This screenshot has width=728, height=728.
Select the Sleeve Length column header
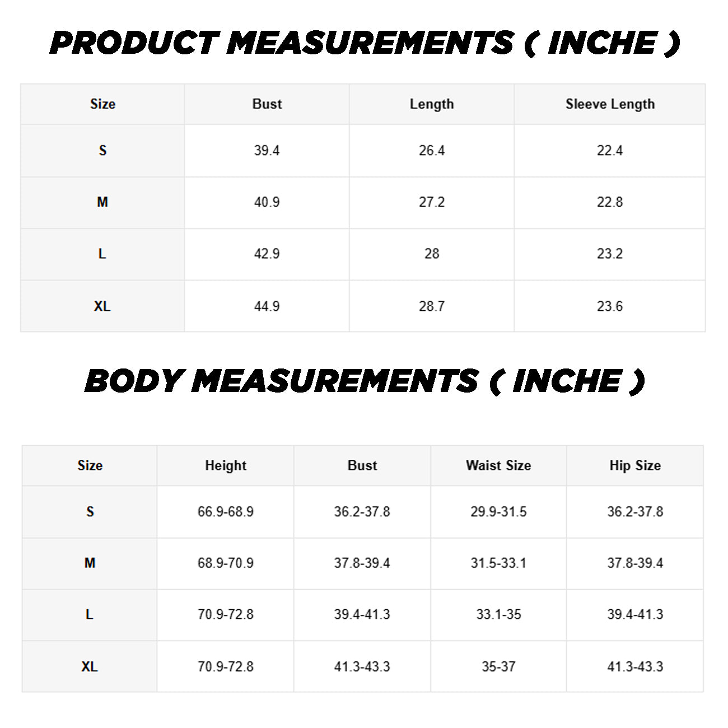pyautogui.click(x=610, y=104)
